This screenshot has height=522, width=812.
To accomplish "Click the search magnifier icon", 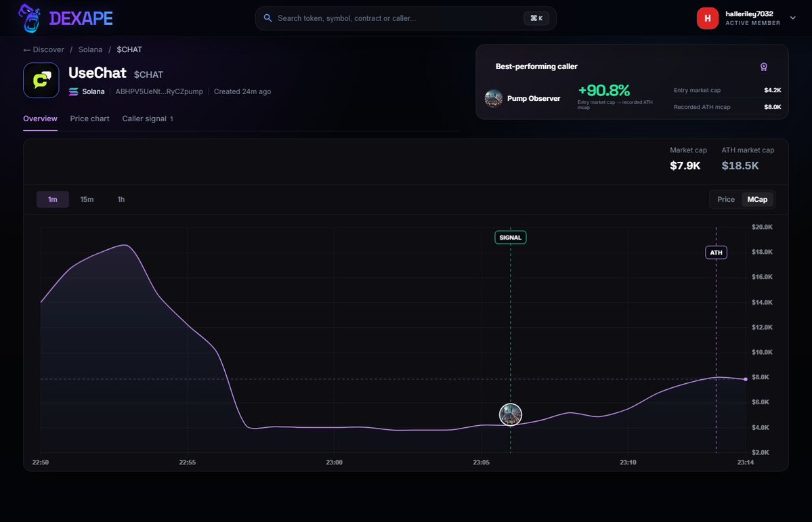I will 268,18.
